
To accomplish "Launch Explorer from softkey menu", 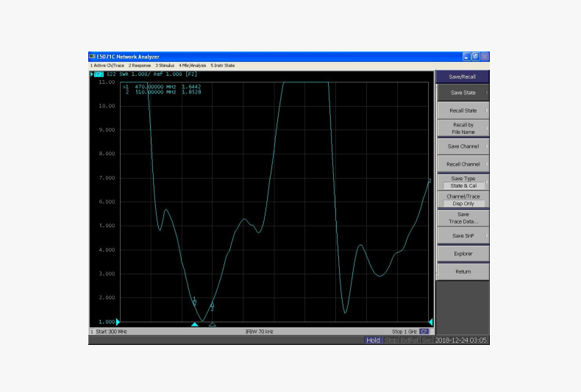I will [x=463, y=254].
